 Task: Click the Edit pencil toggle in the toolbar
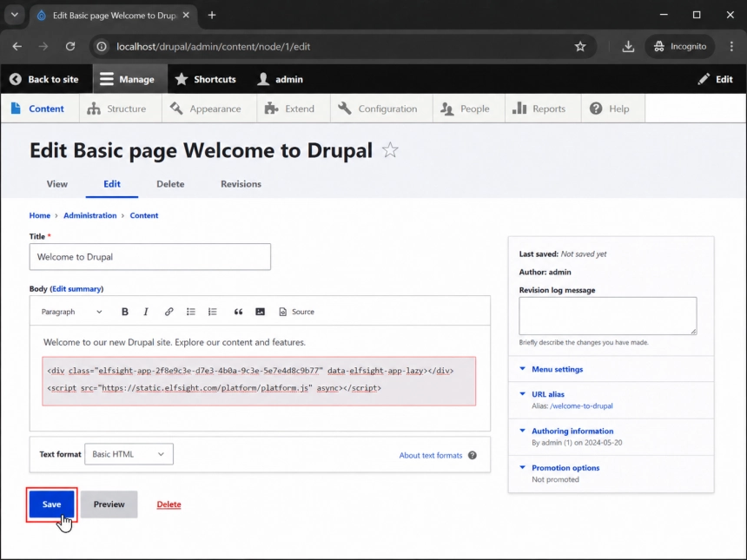(x=716, y=79)
